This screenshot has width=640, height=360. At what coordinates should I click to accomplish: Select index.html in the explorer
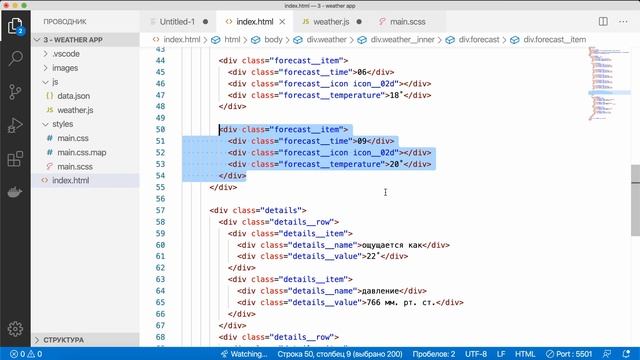point(85,180)
